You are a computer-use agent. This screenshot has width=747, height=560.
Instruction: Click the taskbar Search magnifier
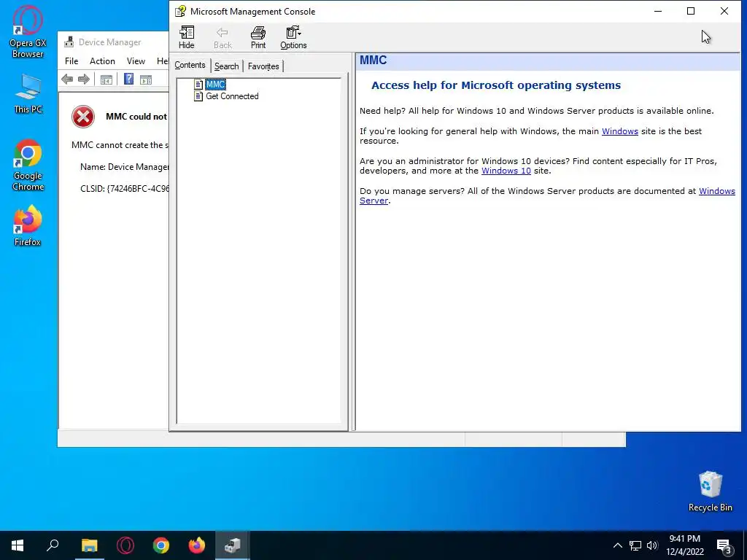point(53,545)
